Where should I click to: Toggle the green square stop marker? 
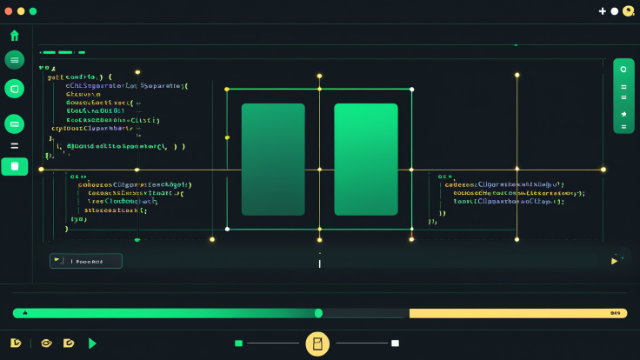coord(239,343)
